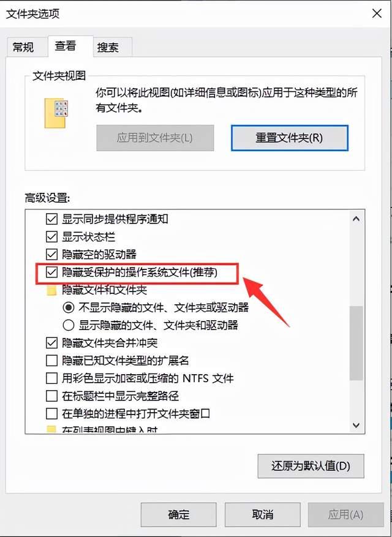Enable 在标题栏中显示完整路径
The image size is (392, 537).
[51, 396]
